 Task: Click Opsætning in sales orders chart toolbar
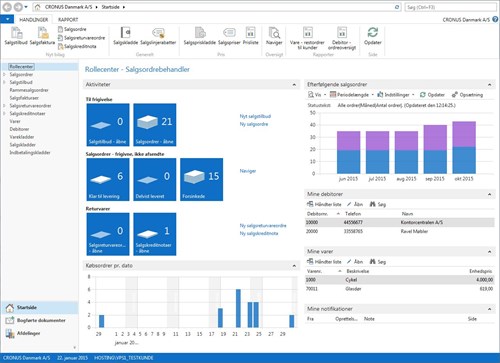pos(467,95)
